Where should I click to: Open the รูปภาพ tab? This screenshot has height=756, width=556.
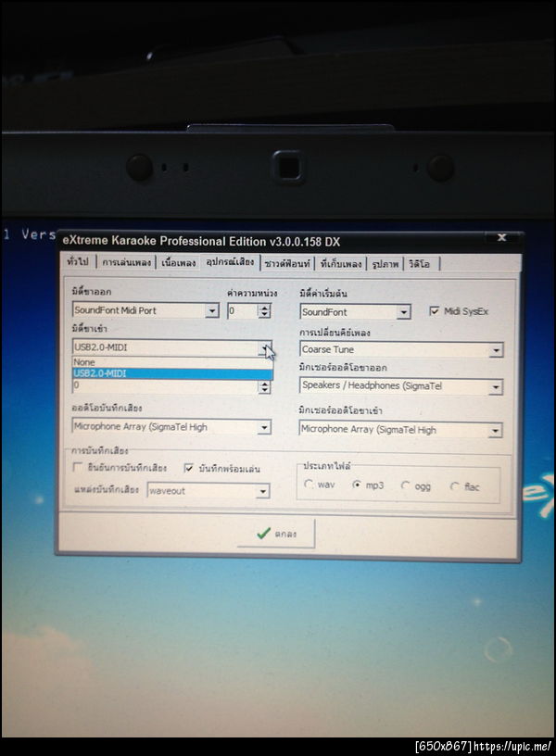385,264
